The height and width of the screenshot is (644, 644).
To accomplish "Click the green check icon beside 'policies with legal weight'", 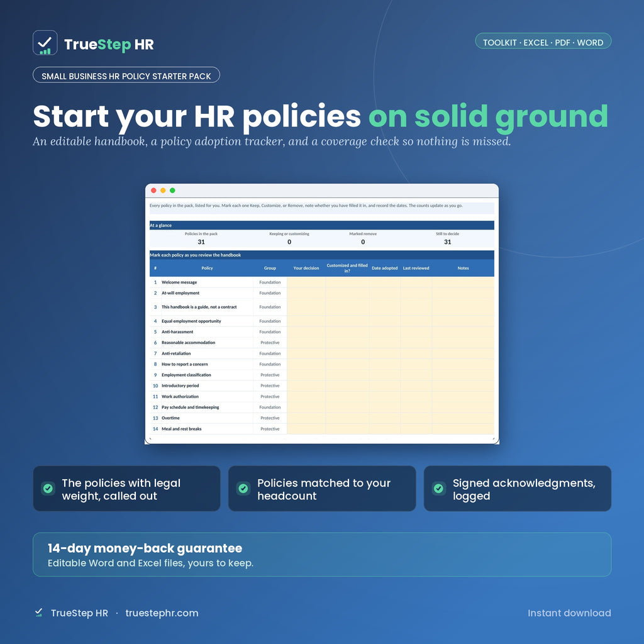I will (x=48, y=488).
